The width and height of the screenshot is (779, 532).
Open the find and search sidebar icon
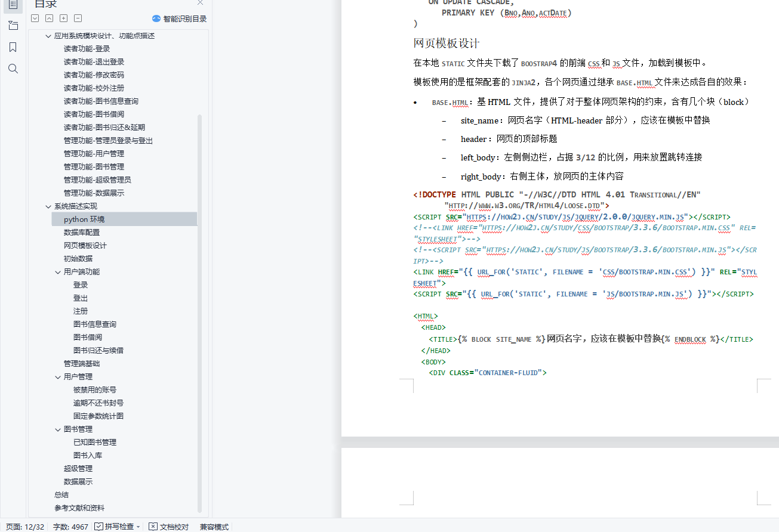coord(13,69)
